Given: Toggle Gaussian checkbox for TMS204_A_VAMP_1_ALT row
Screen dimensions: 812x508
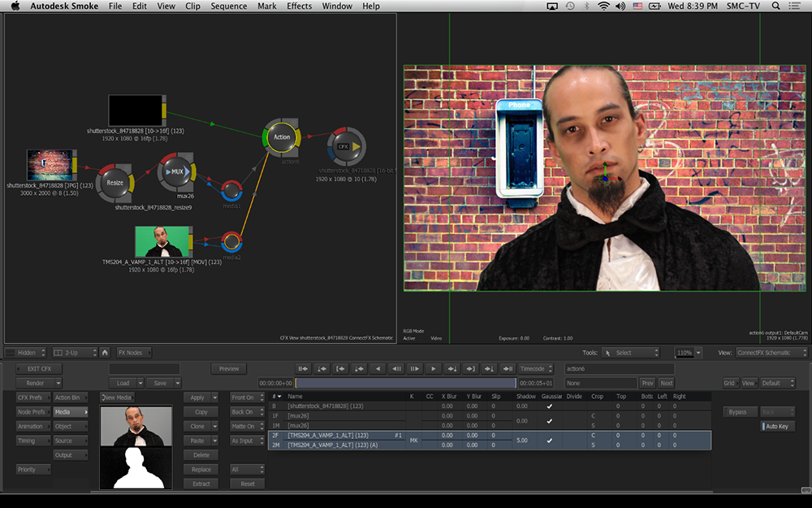Looking at the screenshot, I should [550, 441].
